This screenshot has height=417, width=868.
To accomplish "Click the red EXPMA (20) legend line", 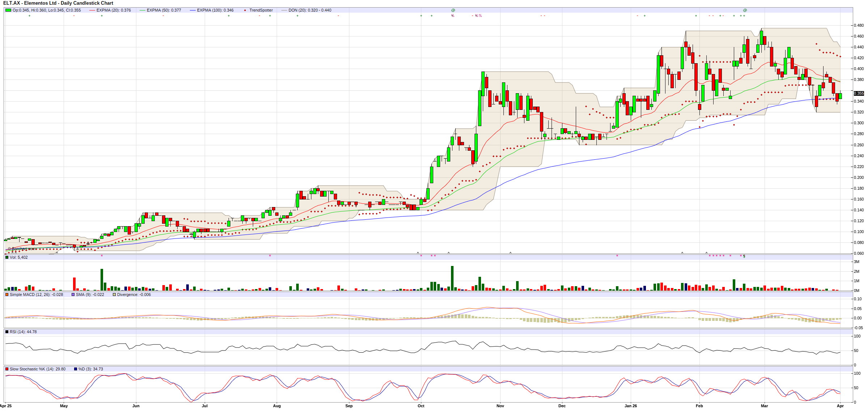I will point(92,10).
